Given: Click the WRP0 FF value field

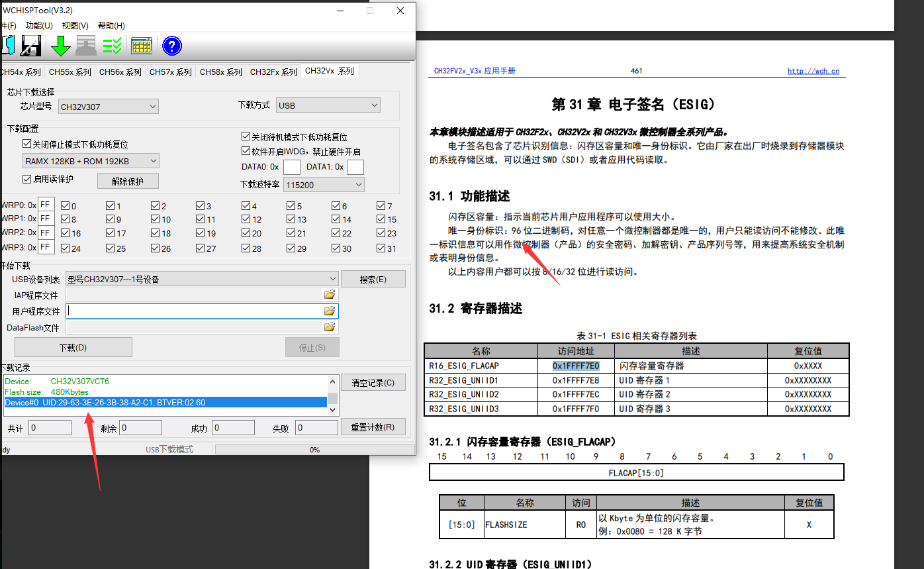Looking at the screenshot, I should 46,205.
